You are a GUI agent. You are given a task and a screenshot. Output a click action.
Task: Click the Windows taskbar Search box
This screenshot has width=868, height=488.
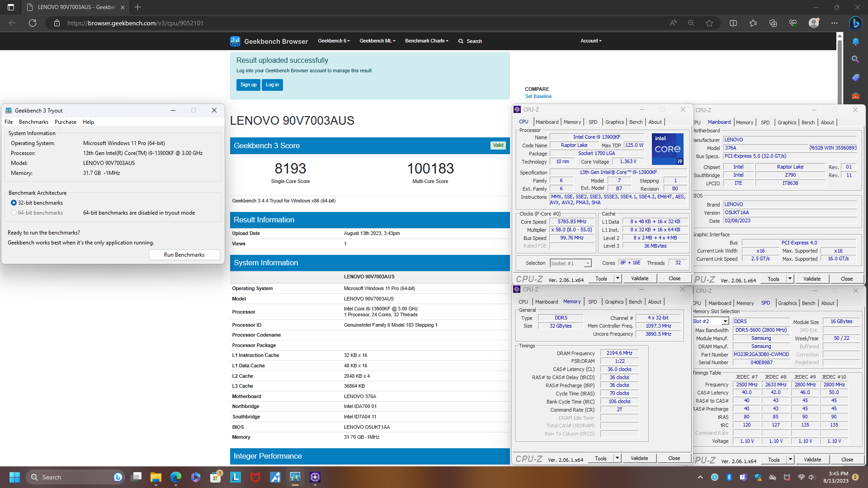75,477
